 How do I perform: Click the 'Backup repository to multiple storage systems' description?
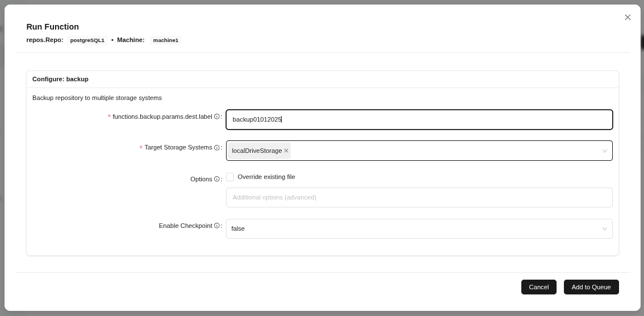tap(97, 98)
